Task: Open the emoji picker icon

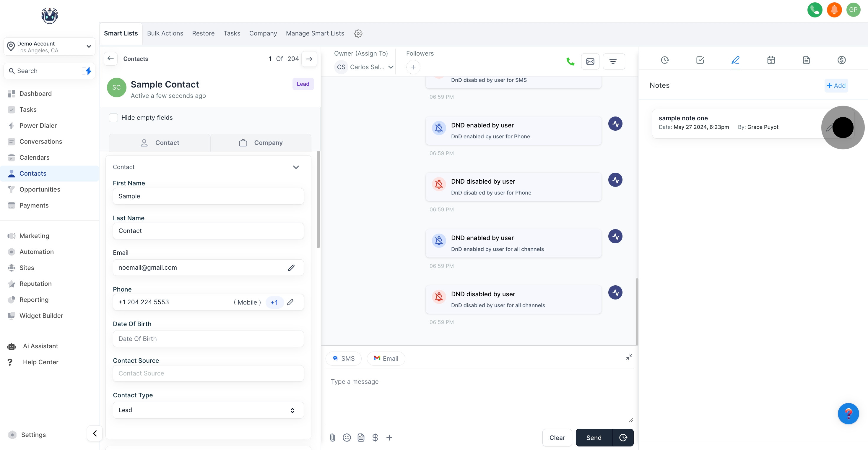Action: (x=346, y=438)
